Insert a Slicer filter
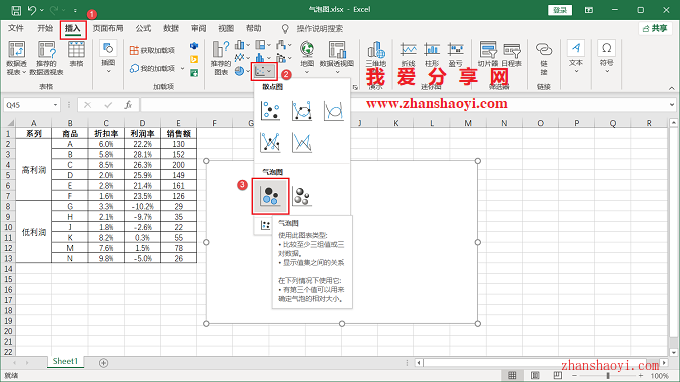 tap(488, 54)
